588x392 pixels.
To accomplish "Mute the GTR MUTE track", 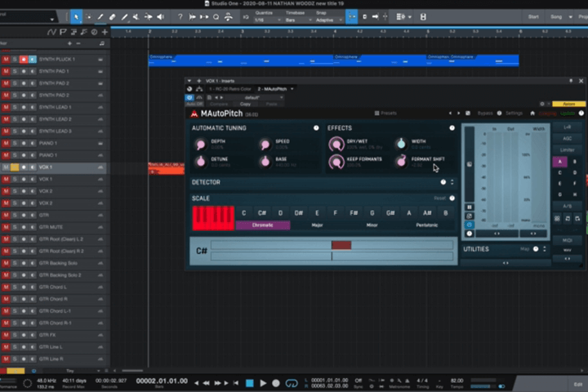I will click(x=6, y=227).
